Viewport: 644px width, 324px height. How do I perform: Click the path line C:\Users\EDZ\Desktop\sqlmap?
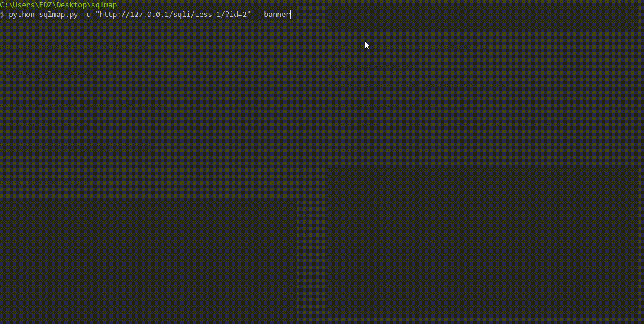(x=58, y=5)
